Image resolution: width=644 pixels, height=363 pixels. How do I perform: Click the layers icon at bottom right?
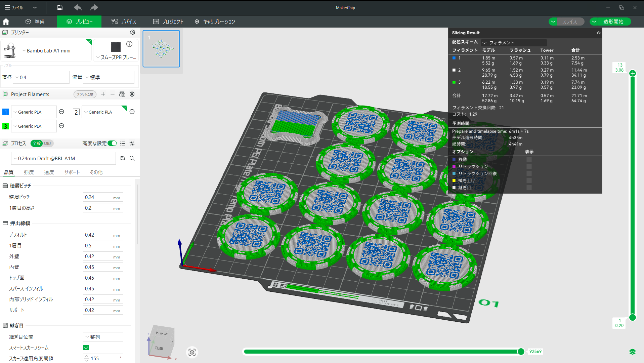click(x=632, y=352)
